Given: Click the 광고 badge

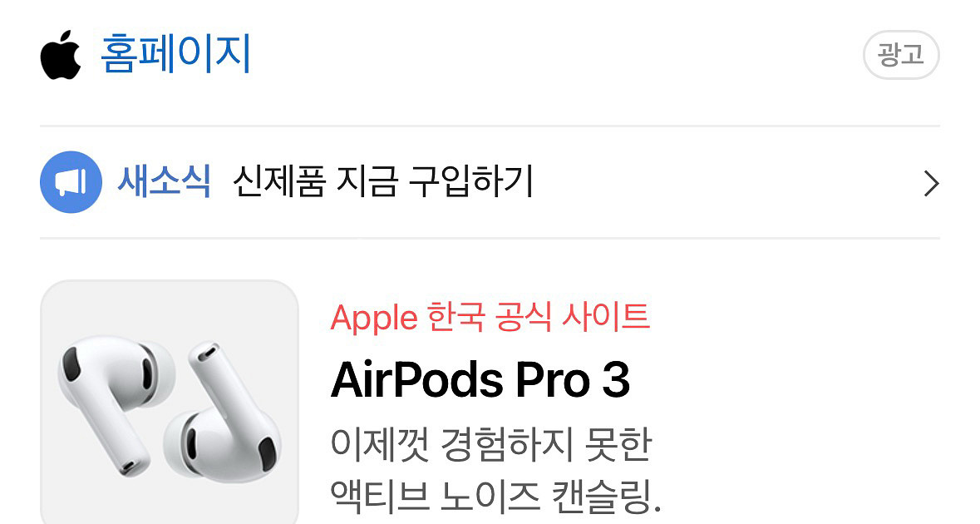Looking at the screenshot, I should tap(901, 55).
